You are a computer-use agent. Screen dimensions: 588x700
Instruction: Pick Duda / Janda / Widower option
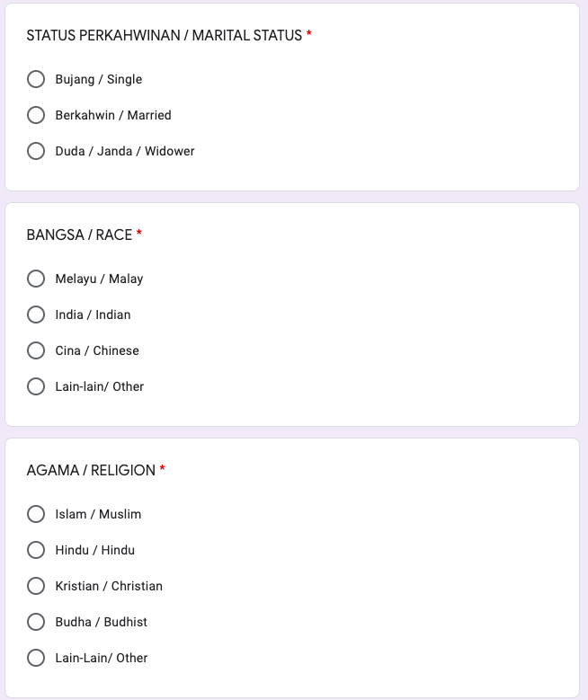(x=36, y=151)
